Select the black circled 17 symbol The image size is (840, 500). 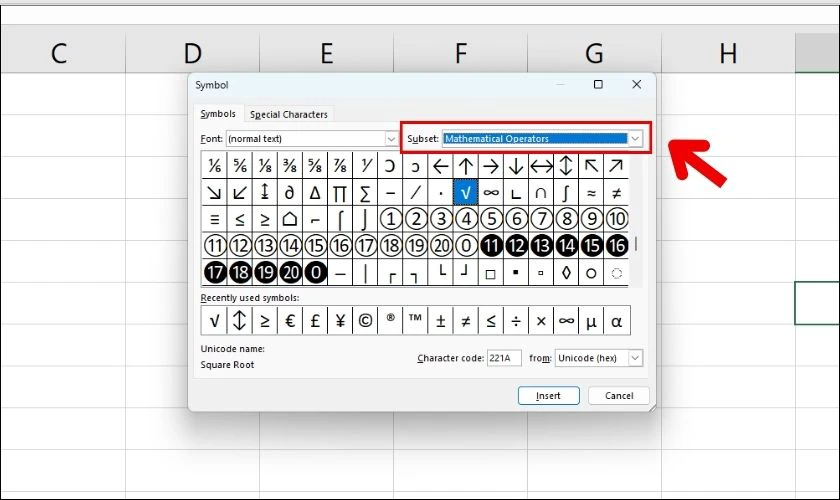click(x=215, y=272)
